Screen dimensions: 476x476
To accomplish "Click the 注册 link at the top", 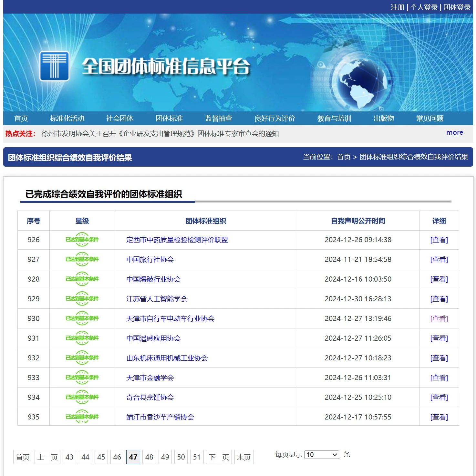I will pos(397,7).
